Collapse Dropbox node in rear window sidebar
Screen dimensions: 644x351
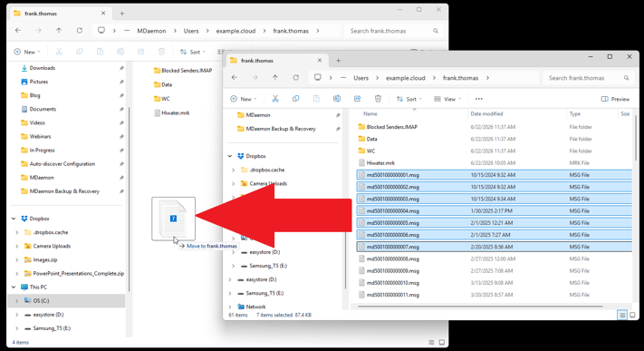coord(14,219)
